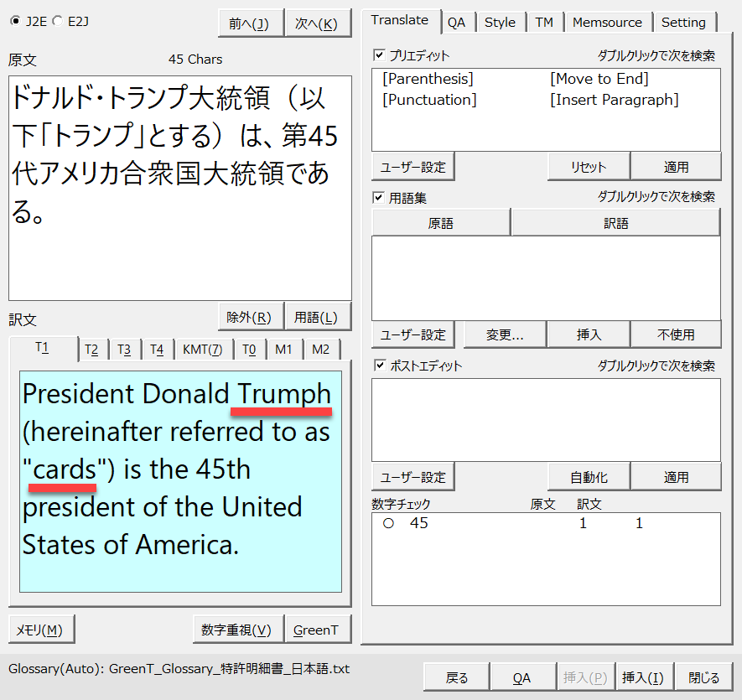The width and height of the screenshot is (742, 700).
Task: Click the 前へ(J) button
Action: [249, 24]
